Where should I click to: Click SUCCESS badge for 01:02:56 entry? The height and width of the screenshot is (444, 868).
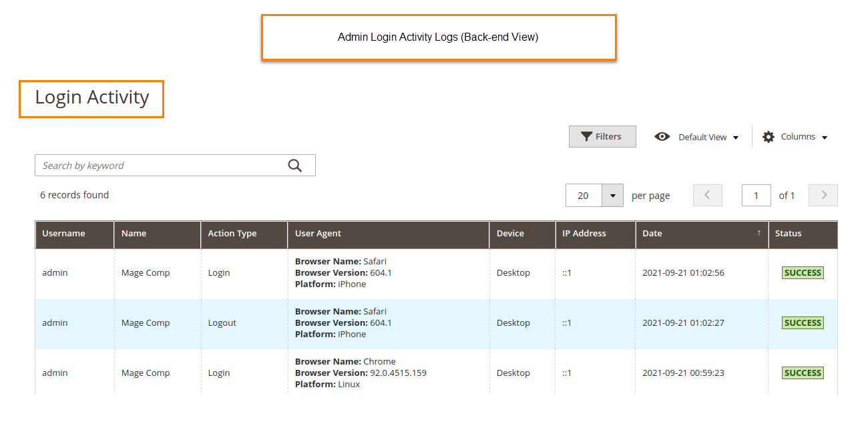(803, 272)
